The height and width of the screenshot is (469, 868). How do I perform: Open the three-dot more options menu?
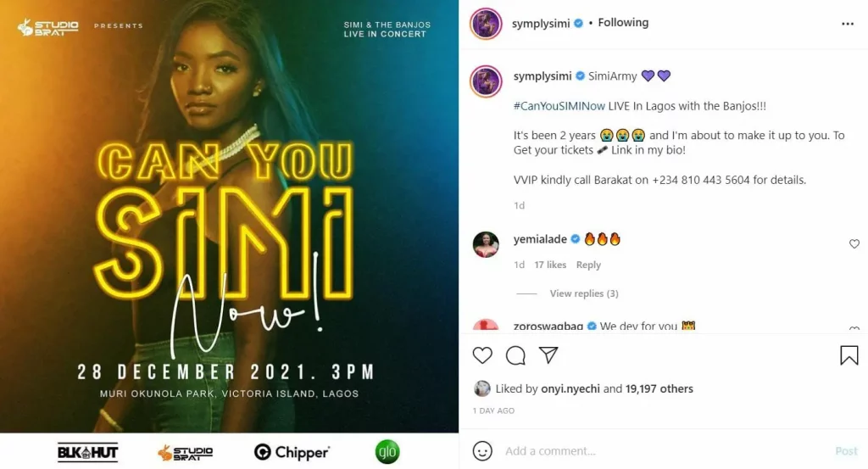coord(848,24)
